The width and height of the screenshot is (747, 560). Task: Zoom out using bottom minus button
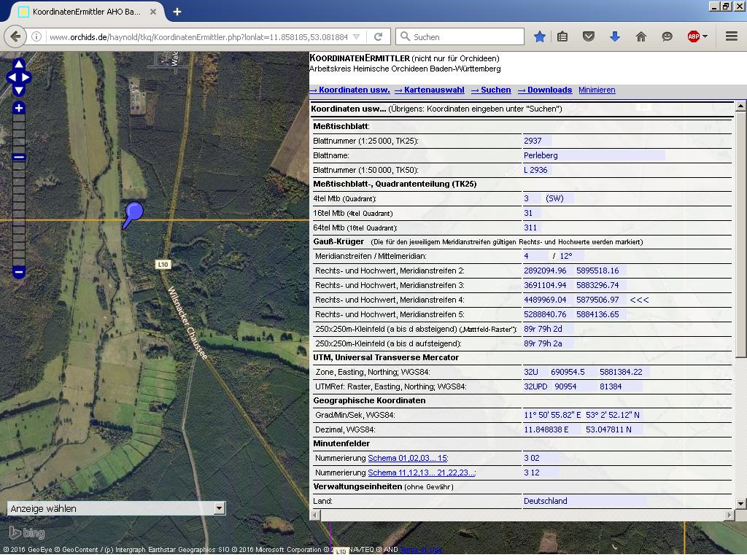(19, 272)
